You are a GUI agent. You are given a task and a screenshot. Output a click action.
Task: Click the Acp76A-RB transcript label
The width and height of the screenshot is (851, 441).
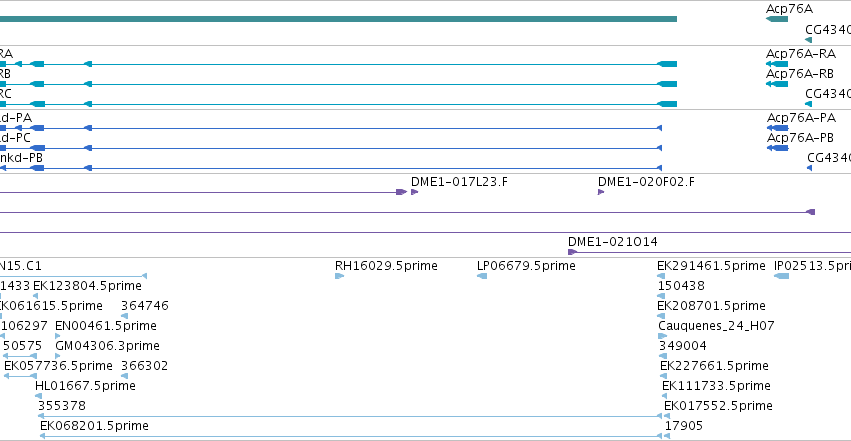pyautogui.click(x=799, y=74)
